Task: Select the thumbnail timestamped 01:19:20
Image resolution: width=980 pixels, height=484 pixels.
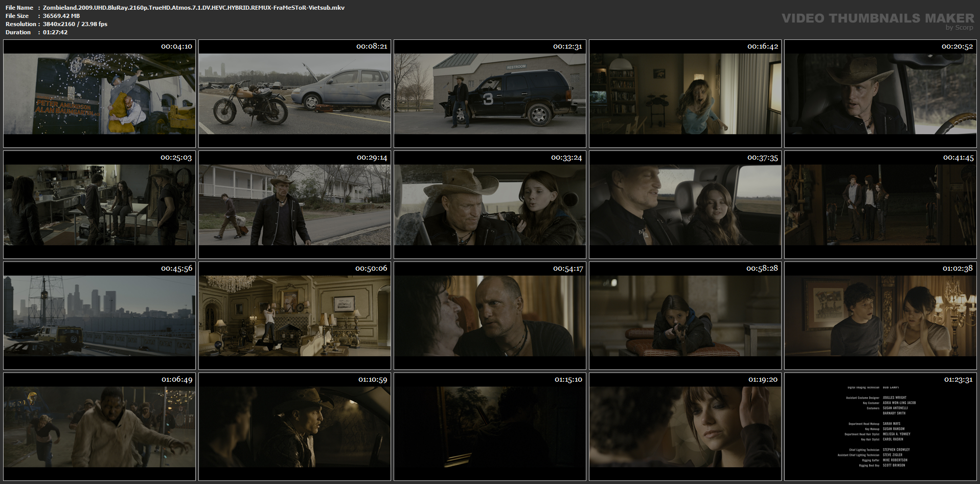Action: click(x=685, y=427)
